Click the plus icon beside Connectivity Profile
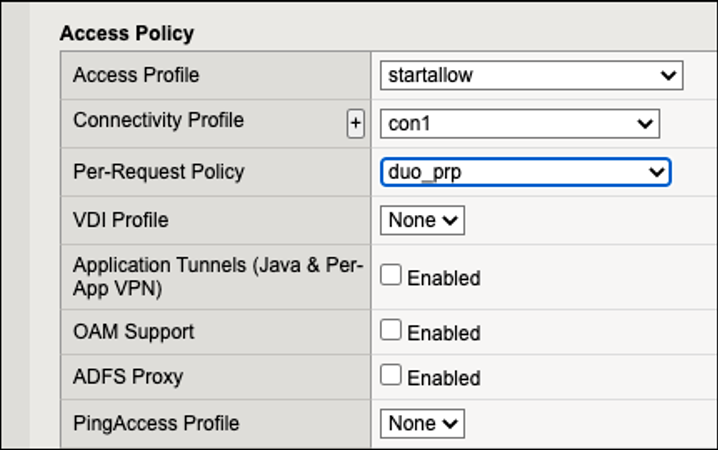The width and height of the screenshot is (718, 450). click(x=355, y=124)
